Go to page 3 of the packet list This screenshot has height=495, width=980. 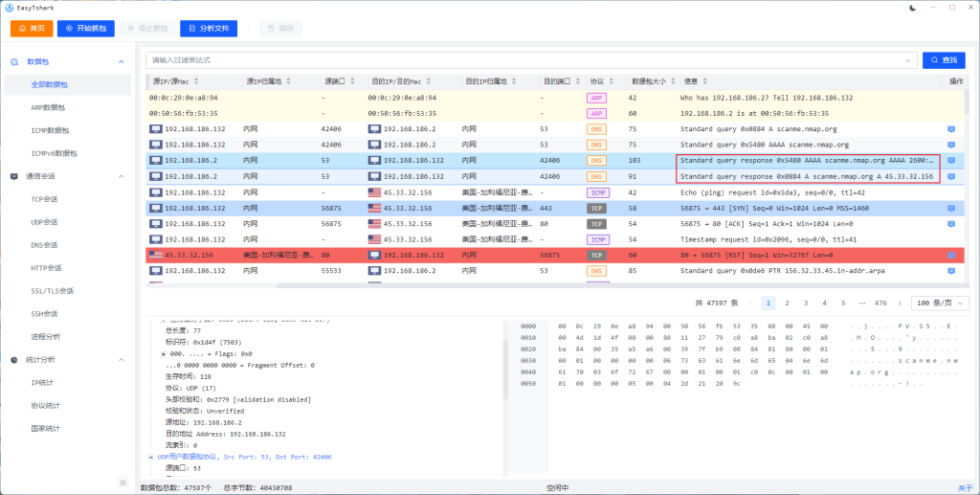[x=805, y=303]
